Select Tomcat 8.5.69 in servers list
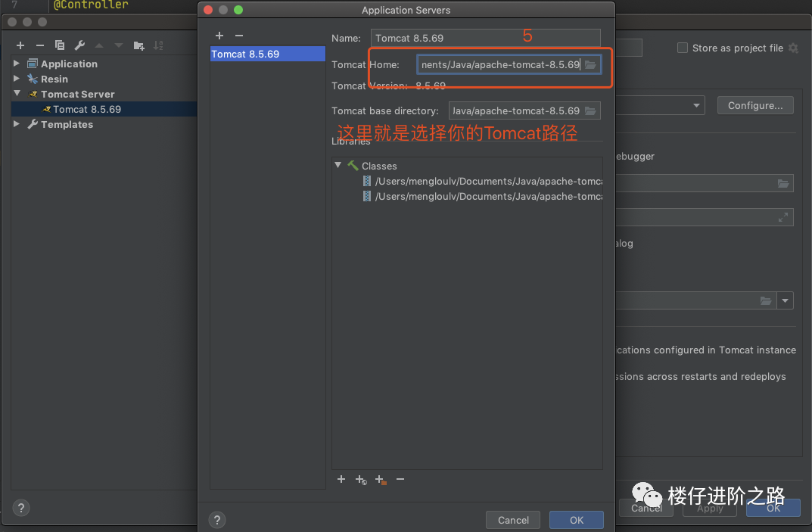 click(x=267, y=54)
